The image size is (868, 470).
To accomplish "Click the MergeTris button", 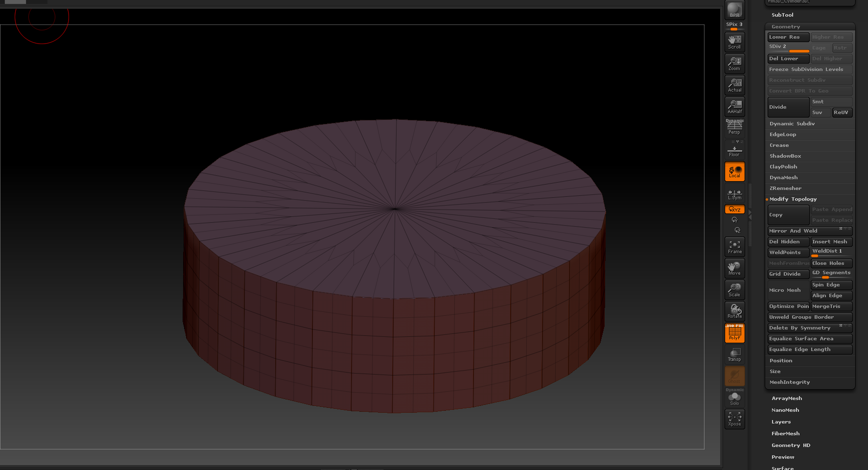I will tap(831, 306).
